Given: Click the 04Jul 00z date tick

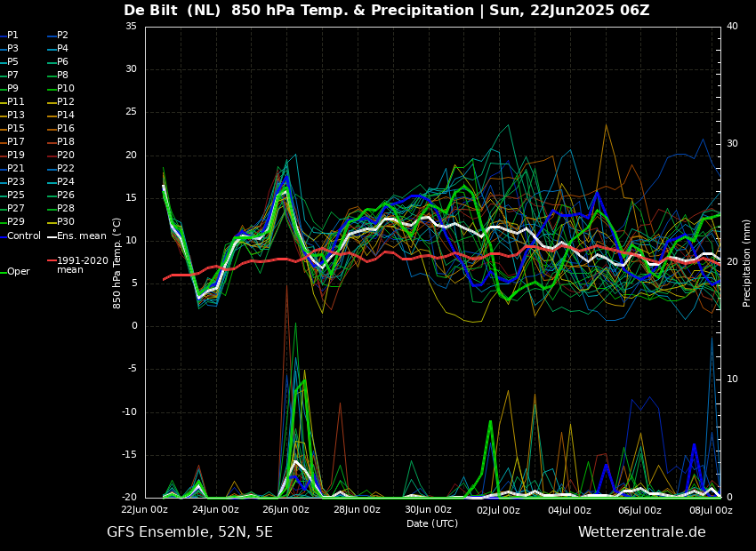Looking at the screenshot, I should pyautogui.click(x=569, y=510).
